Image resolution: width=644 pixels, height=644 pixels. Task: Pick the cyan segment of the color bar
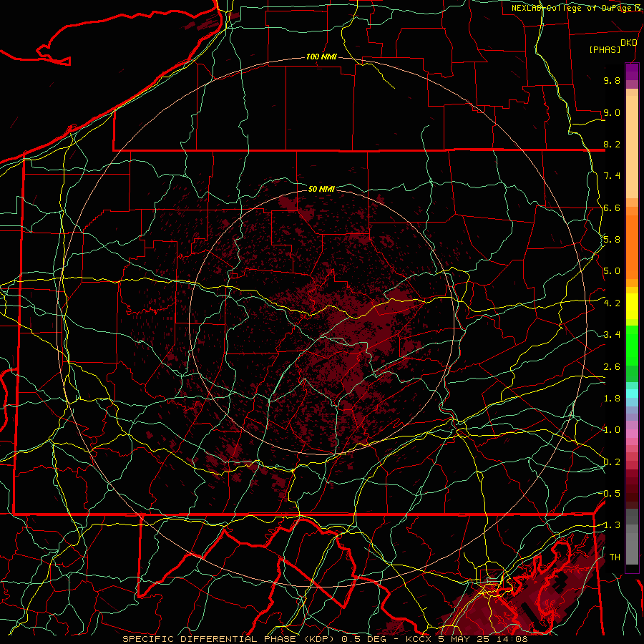click(632, 393)
